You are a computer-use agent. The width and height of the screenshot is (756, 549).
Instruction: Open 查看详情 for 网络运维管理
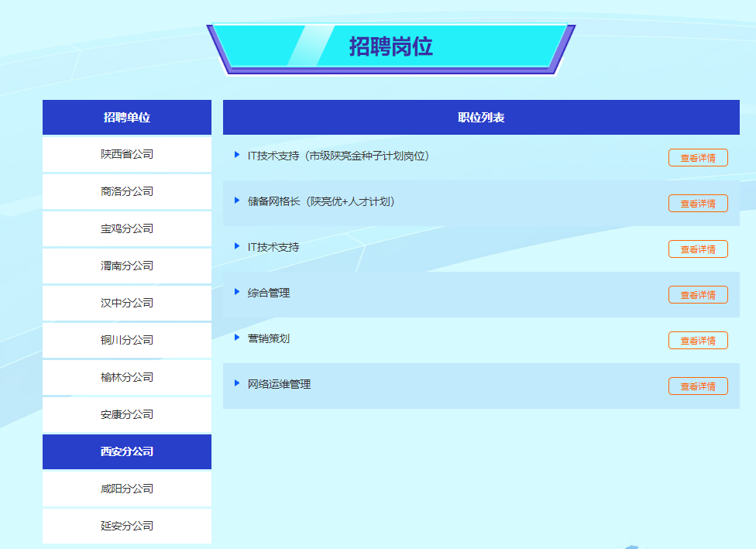(698, 386)
